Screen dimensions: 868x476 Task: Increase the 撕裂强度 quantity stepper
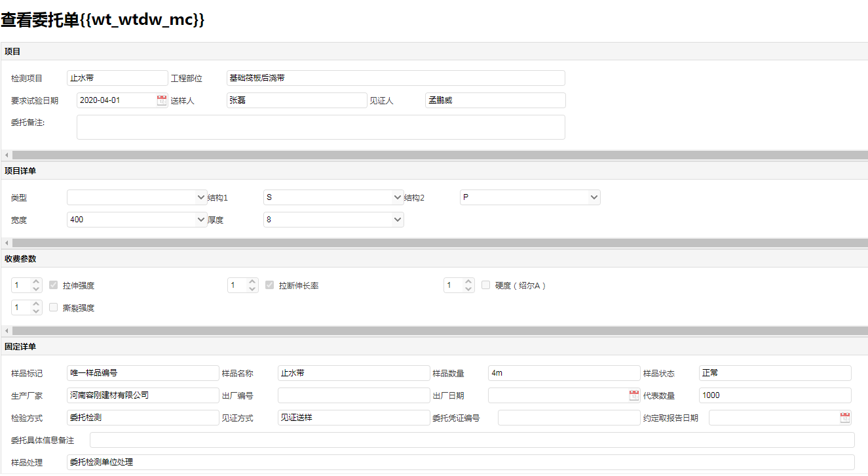[x=36, y=304]
